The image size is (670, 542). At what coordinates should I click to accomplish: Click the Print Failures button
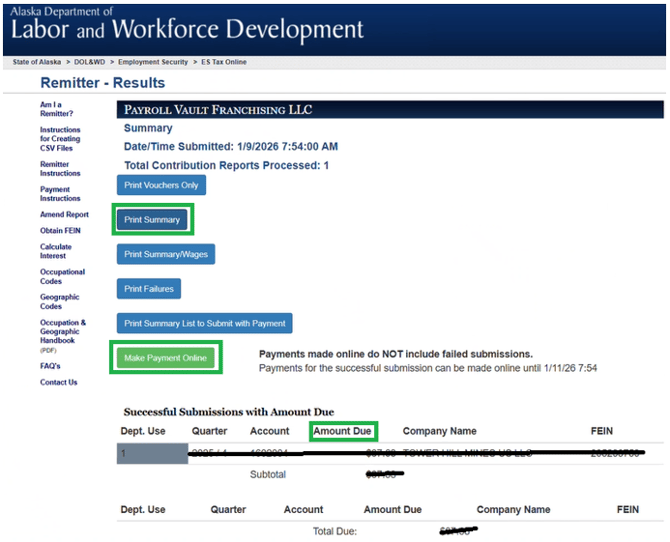(149, 289)
